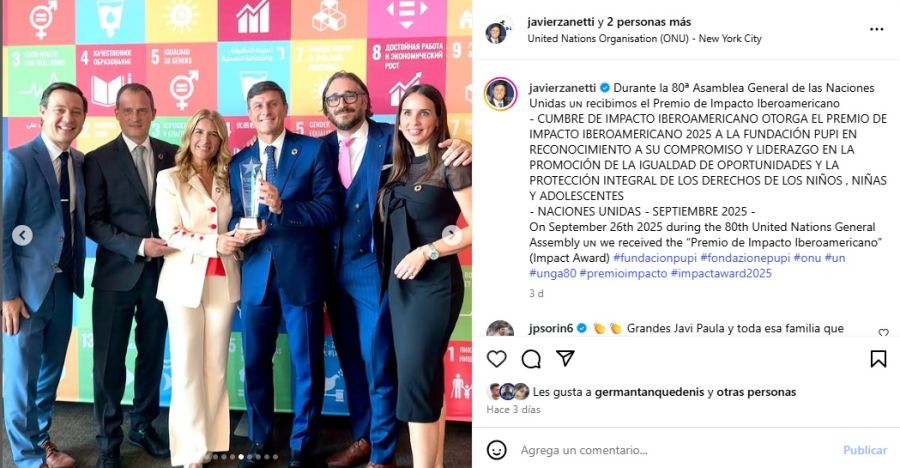The width and height of the screenshot is (900, 468).
Task: Open the #fundacionpupi hashtag
Action: [655, 258]
